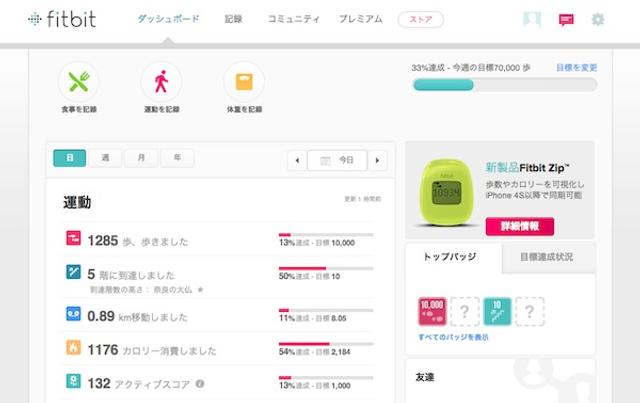The image size is (640, 403).
Task: Click the food logging fork-and-knife icon
Action: [78, 81]
